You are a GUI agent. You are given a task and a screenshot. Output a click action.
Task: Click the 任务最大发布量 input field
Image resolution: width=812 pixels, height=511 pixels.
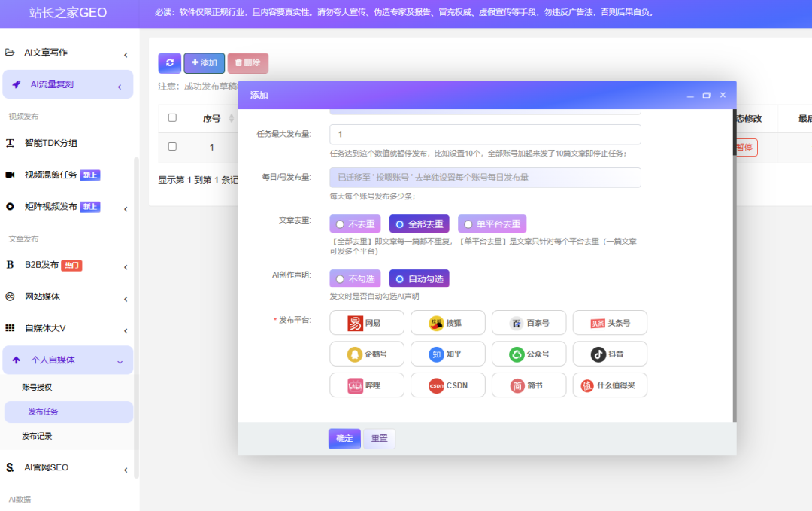tap(485, 134)
